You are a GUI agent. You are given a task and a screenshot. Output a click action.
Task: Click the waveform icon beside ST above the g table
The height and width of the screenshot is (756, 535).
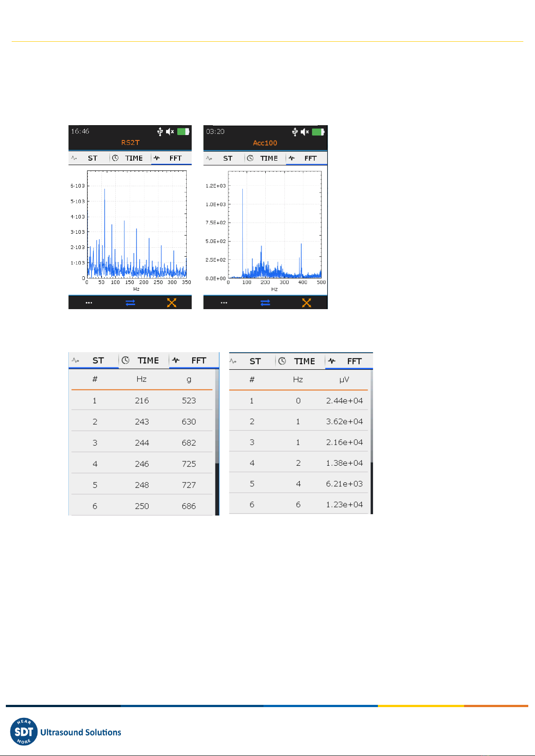pyautogui.click(x=75, y=360)
